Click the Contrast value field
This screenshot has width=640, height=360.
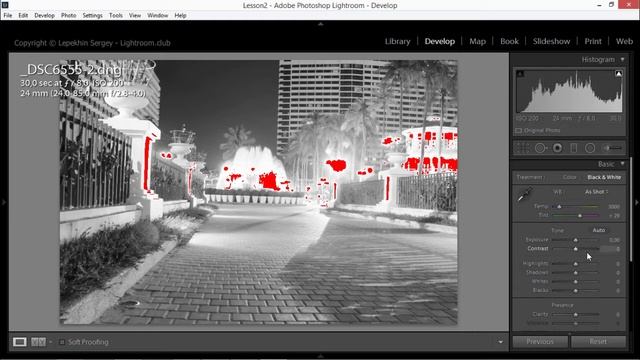[x=611, y=249]
